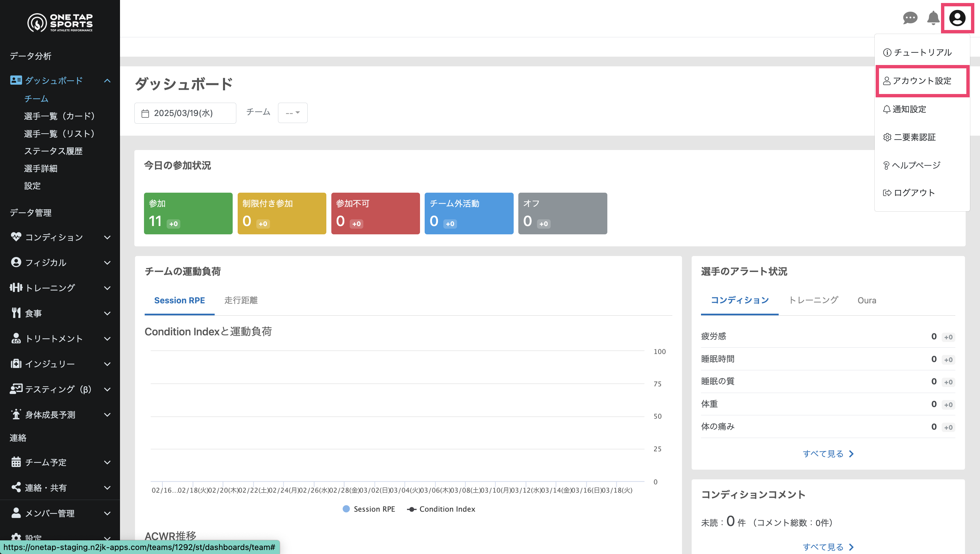Open the チーム selection dropdown
This screenshot has width=980, height=554.
[293, 113]
